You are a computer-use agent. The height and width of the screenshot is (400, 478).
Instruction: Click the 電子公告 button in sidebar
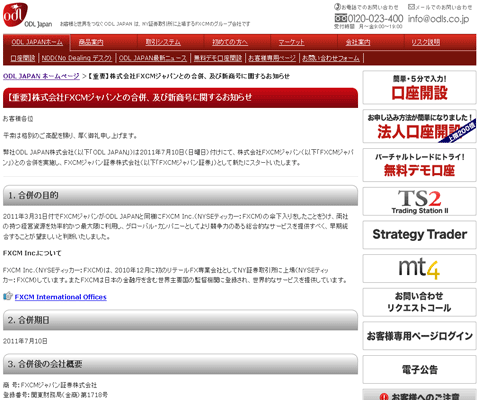coord(419,369)
